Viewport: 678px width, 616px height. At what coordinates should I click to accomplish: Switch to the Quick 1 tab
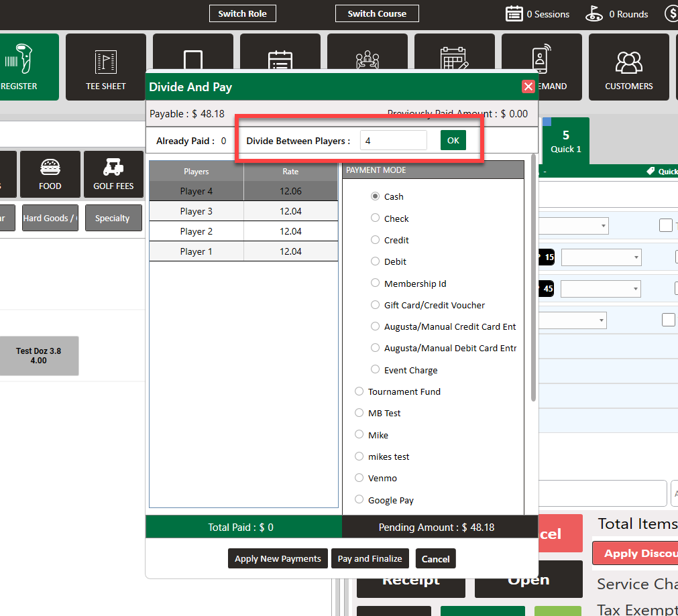566,141
